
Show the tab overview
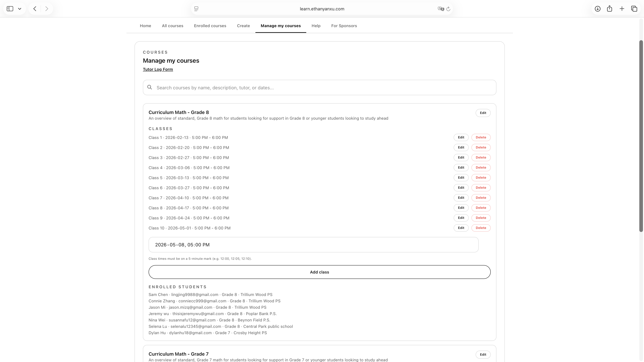[x=634, y=9]
